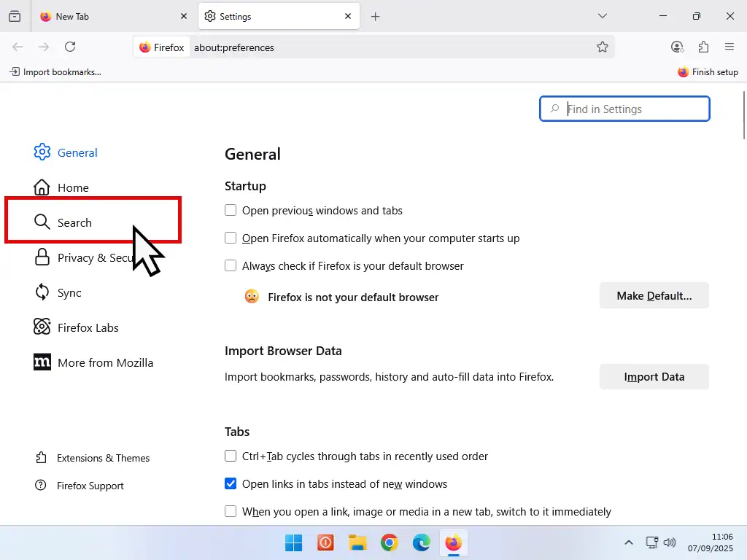Screen dimensions: 747x560
Task: Show hidden system tray icons
Action: [628, 542]
